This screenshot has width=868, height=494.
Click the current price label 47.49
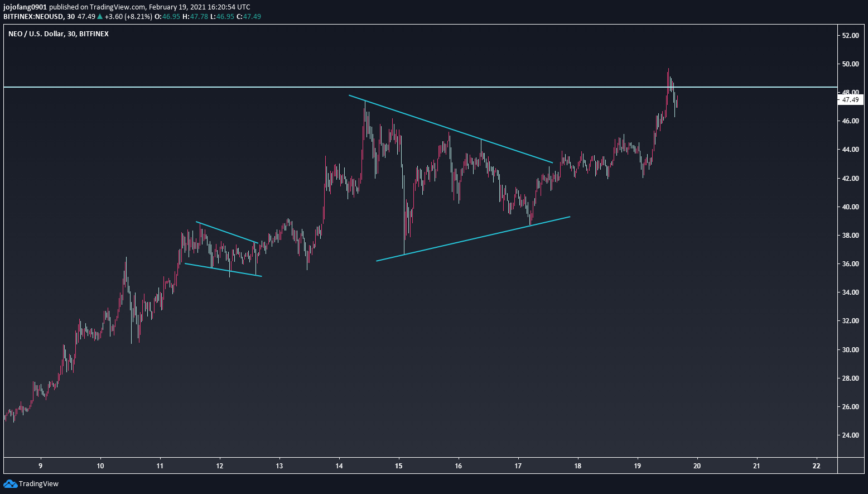[850, 100]
